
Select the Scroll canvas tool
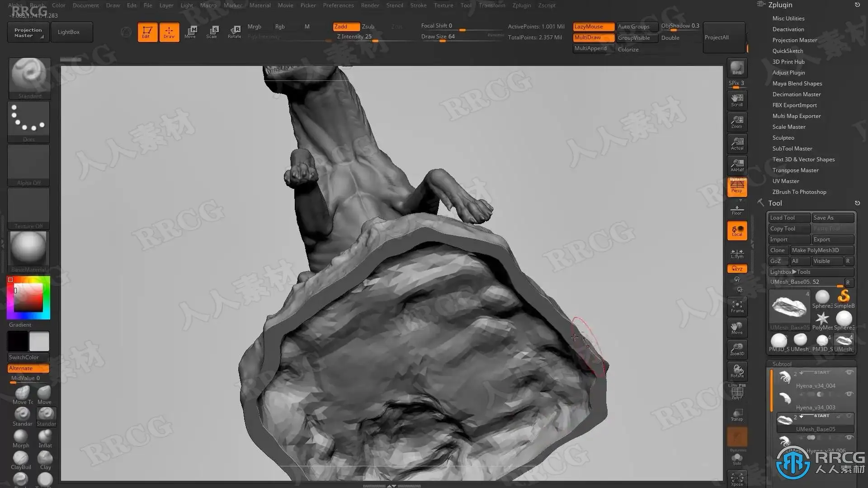pos(737,100)
